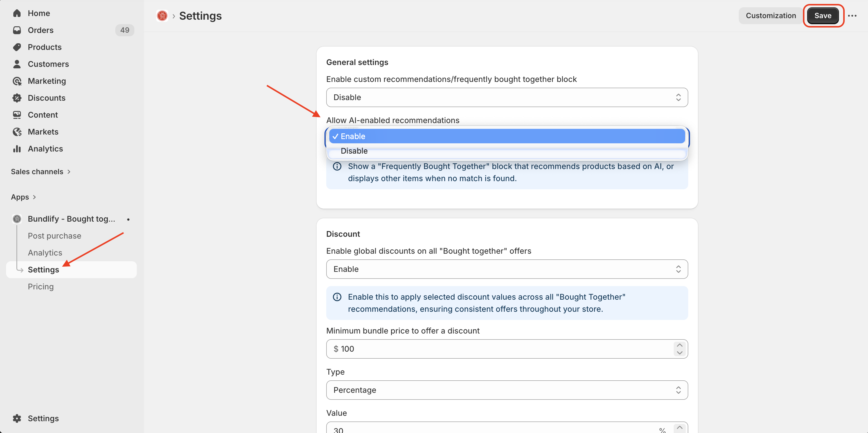Click the Analytics bar chart icon
868x433 pixels.
pos(17,149)
